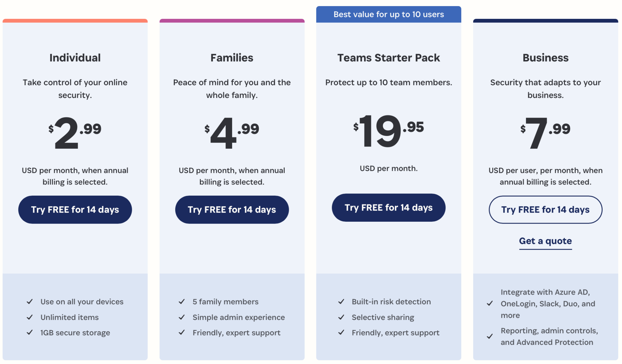
Task: Click the checkmark next to Simple admin experience
Action: point(182,317)
